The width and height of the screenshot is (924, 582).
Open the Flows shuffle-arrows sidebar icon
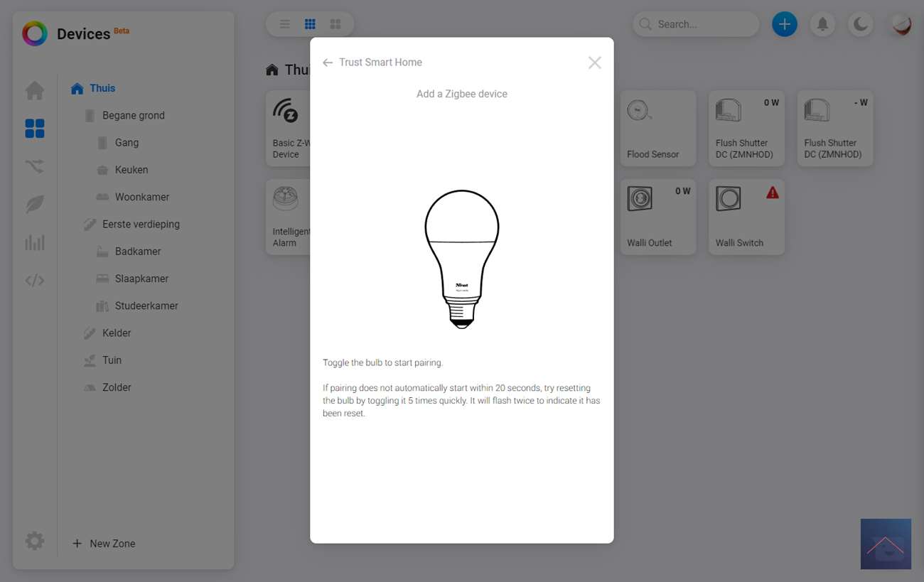[x=35, y=166]
